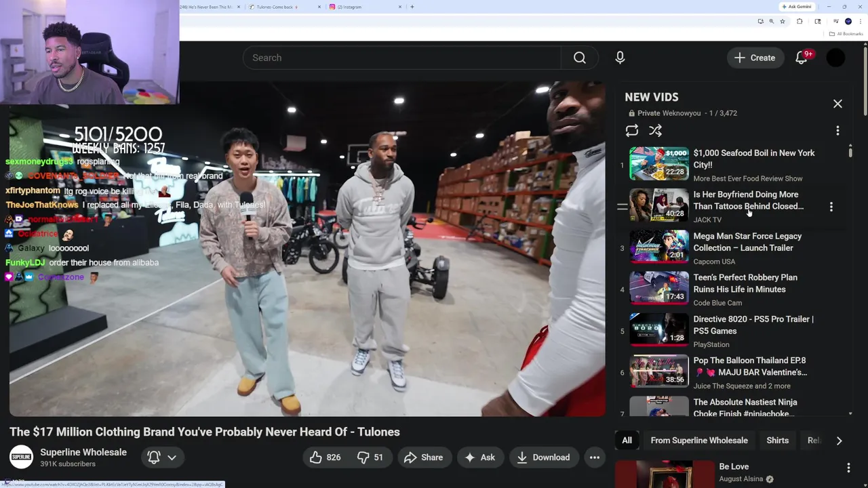
Task: Open Superline Wholesale channel name
Action: (83, 452)
